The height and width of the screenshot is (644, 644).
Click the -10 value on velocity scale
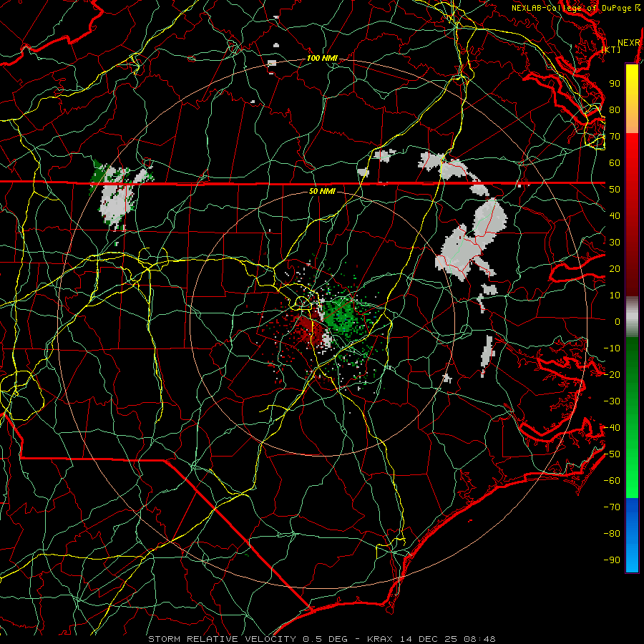(x=612, y=348)
